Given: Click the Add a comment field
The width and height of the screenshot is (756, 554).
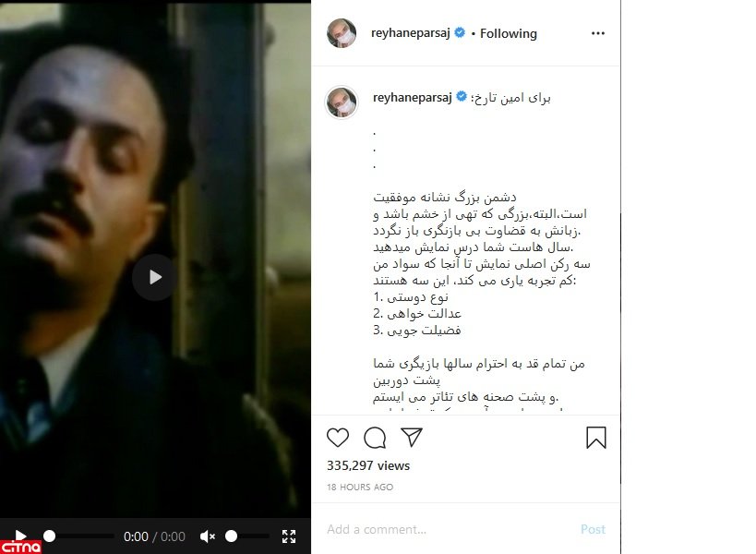Looking at the screenshot, I should pyautogui.click(x=449, y=529).
